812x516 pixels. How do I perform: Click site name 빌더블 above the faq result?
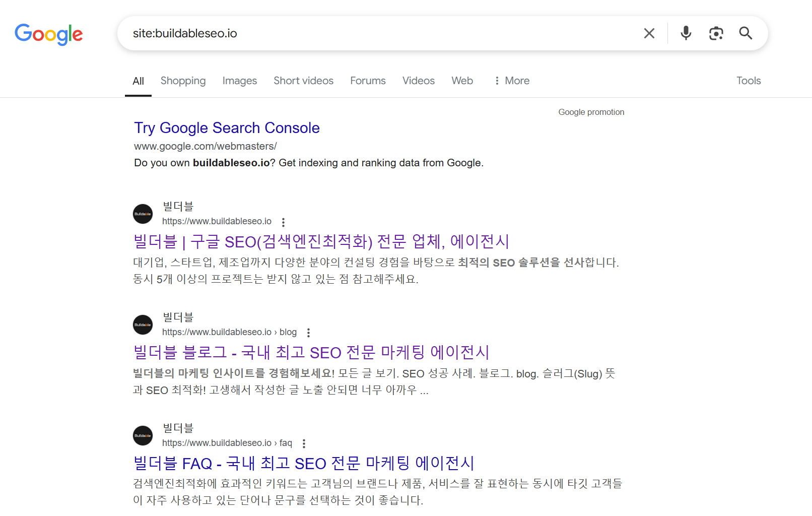click(x=178, y=428)
